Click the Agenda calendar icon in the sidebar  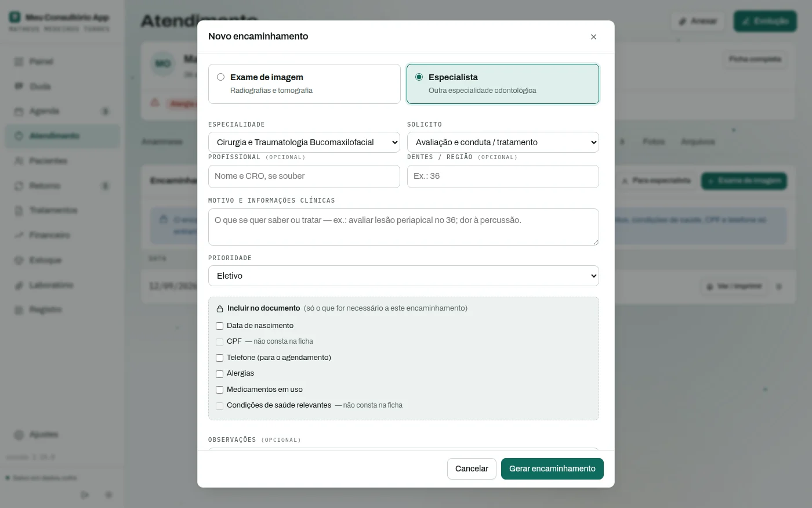(x=19, y=111)
